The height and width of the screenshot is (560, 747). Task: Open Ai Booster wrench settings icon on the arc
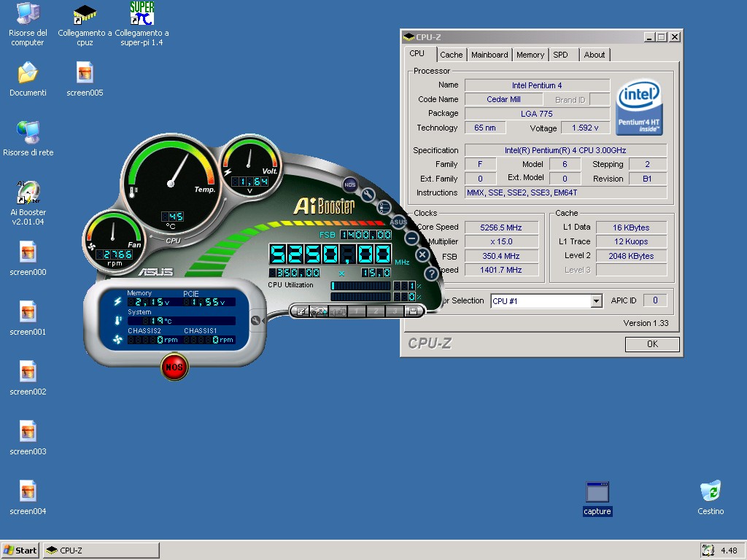tap(368, 194)
